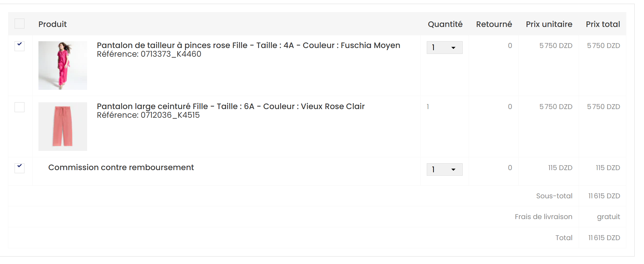Open the Pantalon large ceinturé Fille product name
Screen dimensions: 644x264
click(231, 106)
